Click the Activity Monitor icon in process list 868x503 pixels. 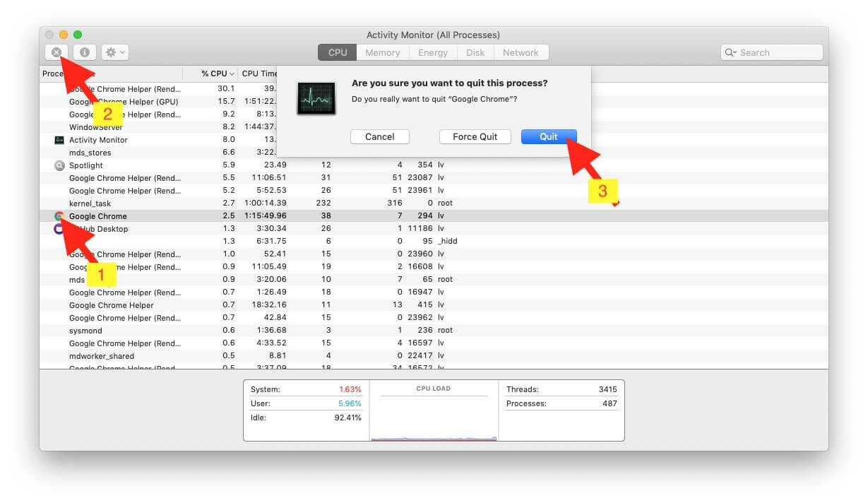click(x=59, y=140)
